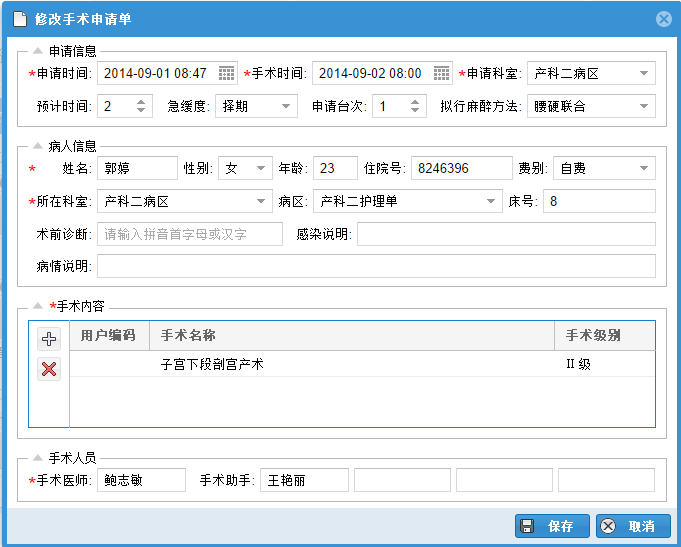This screenshot has height=547, width=681.
Task: Open the 所在科室 dropdown
Action: 261,201
